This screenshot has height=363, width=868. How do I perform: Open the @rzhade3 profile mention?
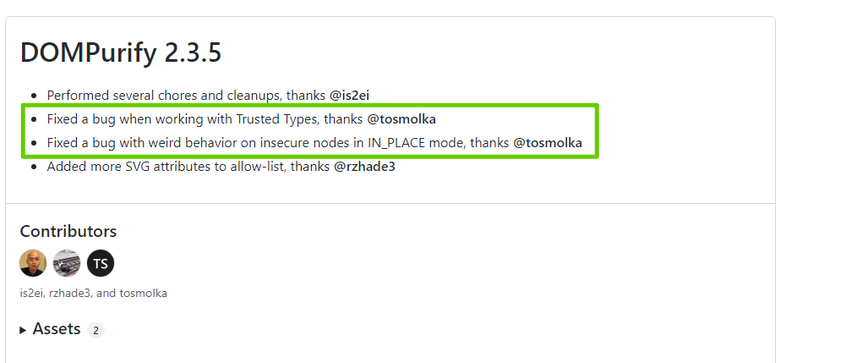coord(364,167)
